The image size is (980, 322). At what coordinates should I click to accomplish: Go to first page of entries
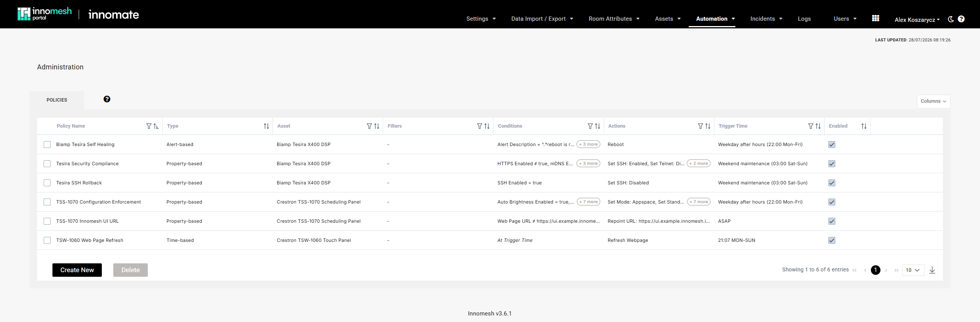coord(854,270)
